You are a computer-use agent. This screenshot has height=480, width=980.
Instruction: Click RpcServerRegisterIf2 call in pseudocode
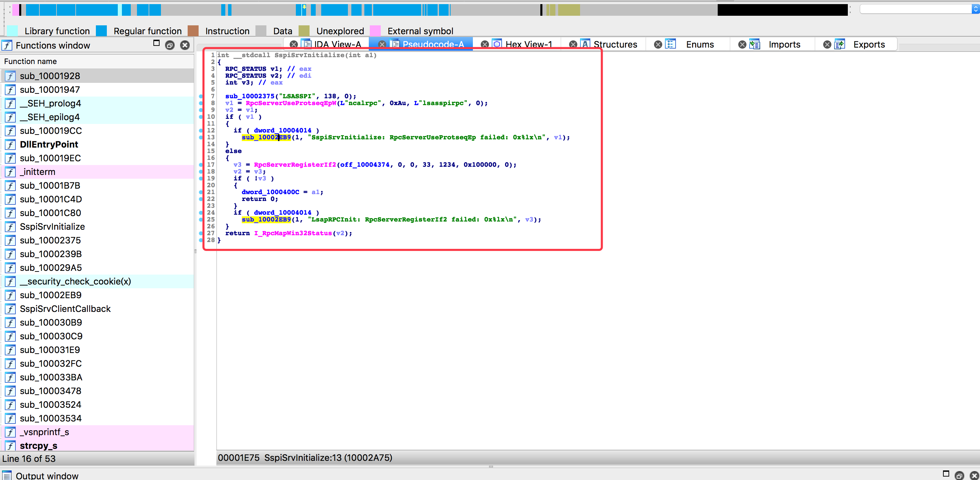pos(295,165)
